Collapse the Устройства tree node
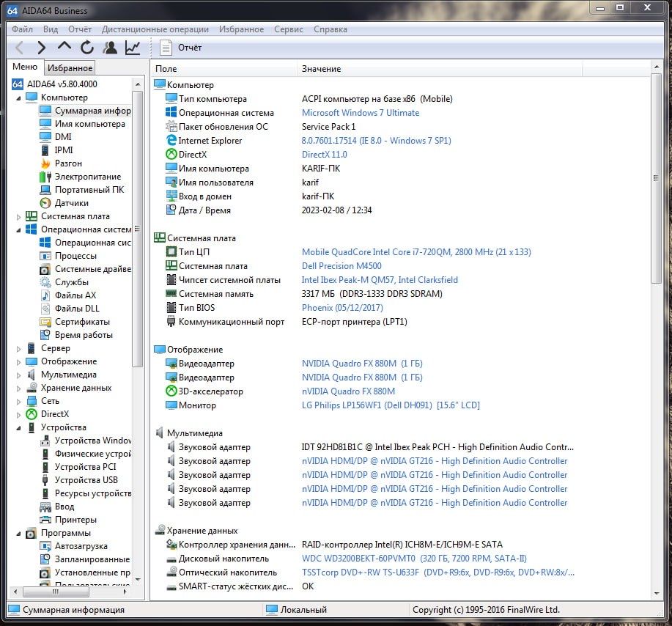The width and height of the screenshot is (672, 626). point(18,428)
